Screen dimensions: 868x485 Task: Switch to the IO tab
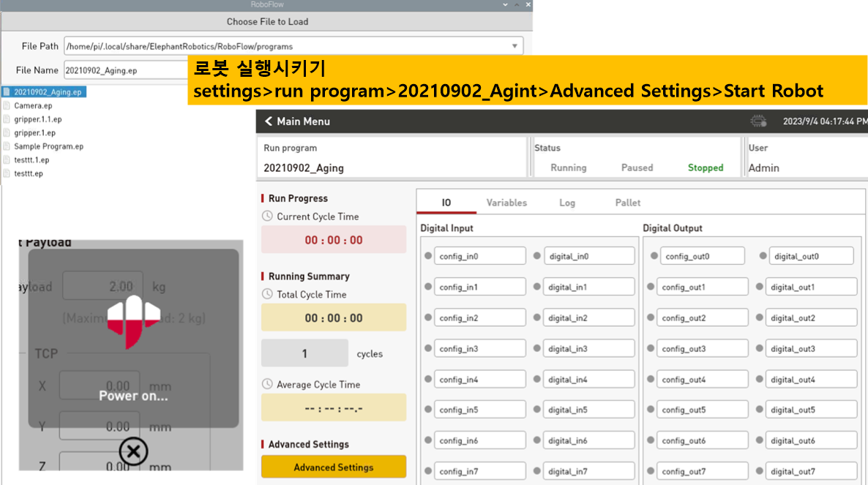pos(446,203)
